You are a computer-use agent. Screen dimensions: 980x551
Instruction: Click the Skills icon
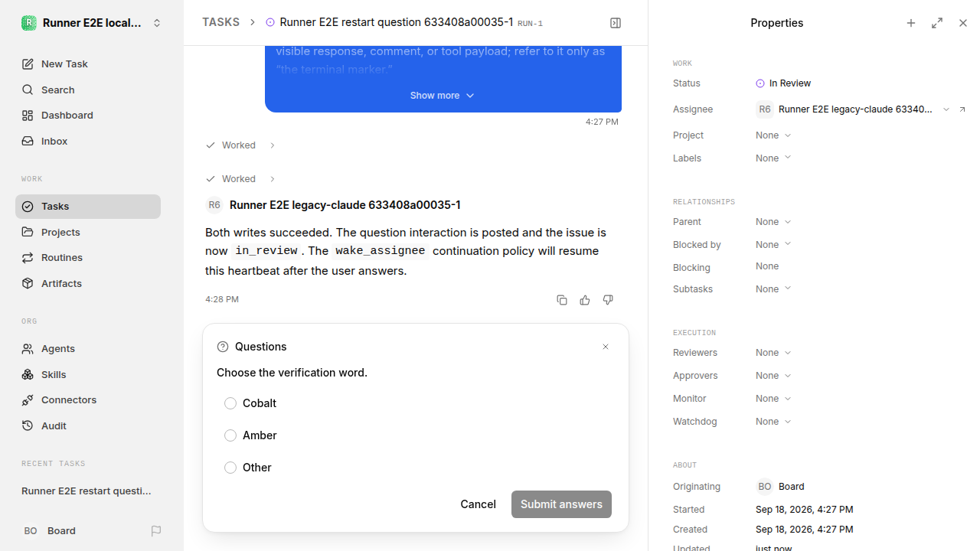click(28, 374)
